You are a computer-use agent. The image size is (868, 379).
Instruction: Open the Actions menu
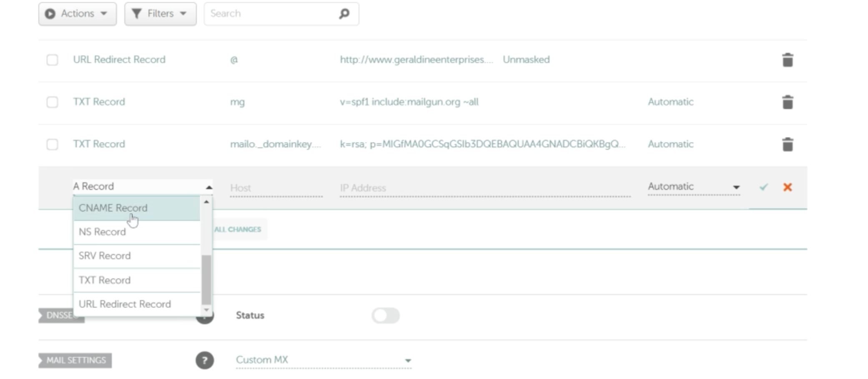point(77,13)
